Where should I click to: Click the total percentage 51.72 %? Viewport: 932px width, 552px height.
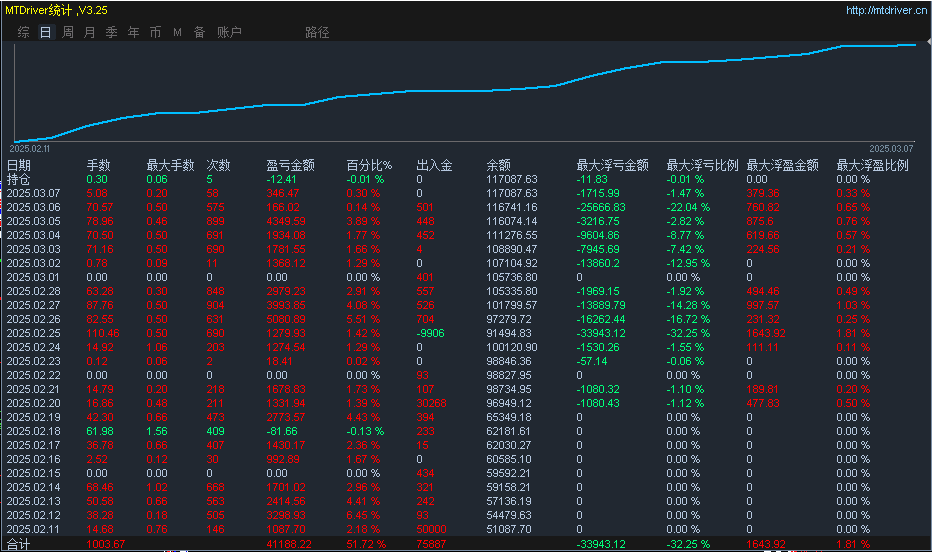366,544
